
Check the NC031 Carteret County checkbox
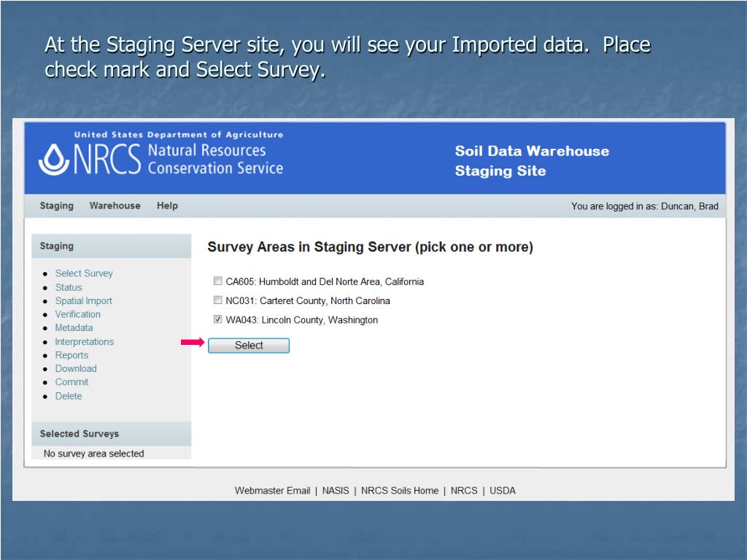click(217, 300)
